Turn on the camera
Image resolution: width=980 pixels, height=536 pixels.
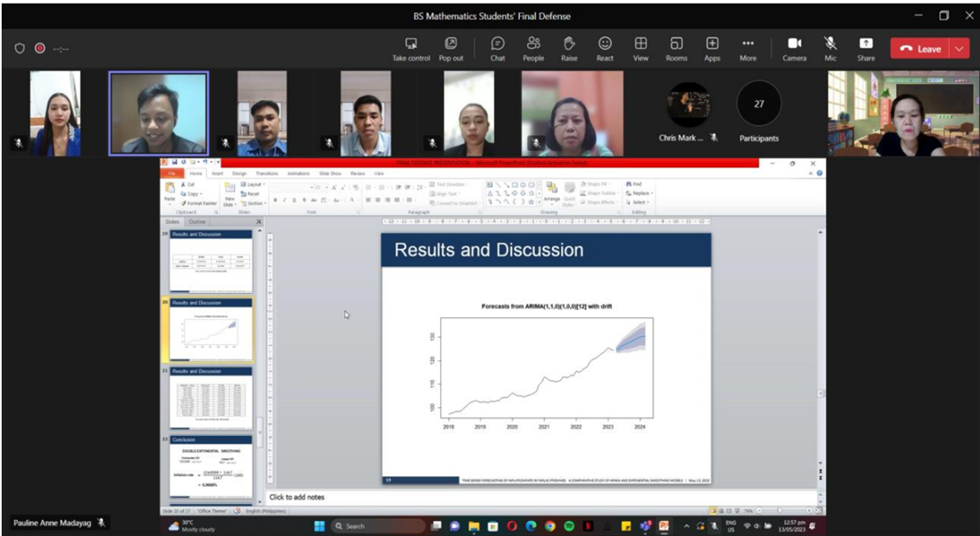(794, 48)
